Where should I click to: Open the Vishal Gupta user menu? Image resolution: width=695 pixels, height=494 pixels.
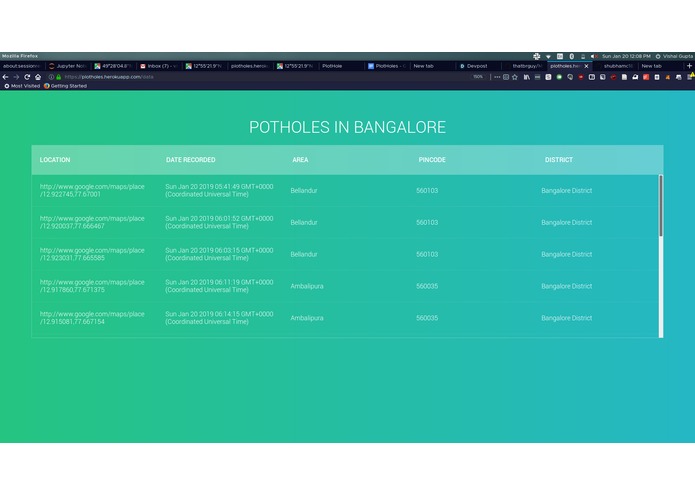tap(674, 56)
